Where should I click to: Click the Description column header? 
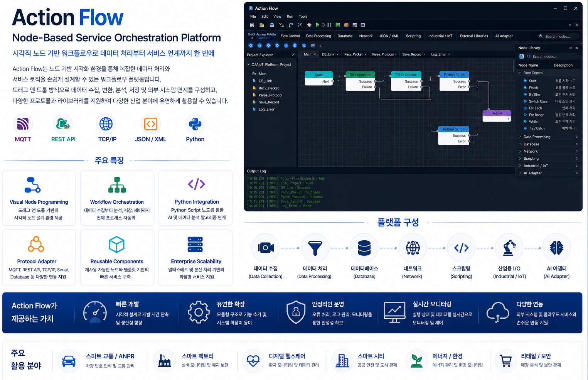pos(563,65)
